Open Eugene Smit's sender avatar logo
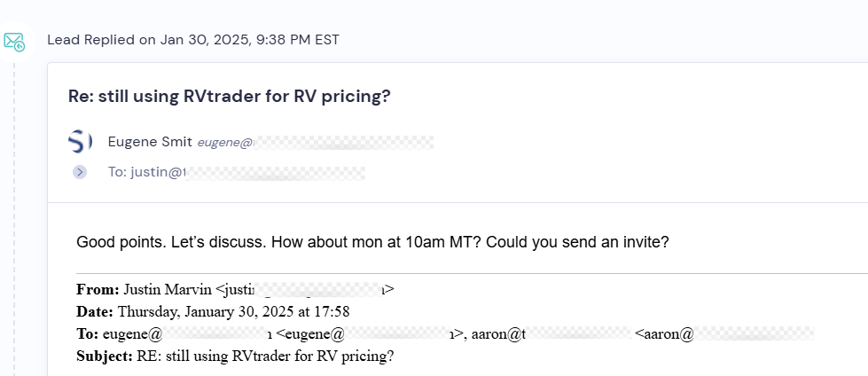 pos(81,142)
